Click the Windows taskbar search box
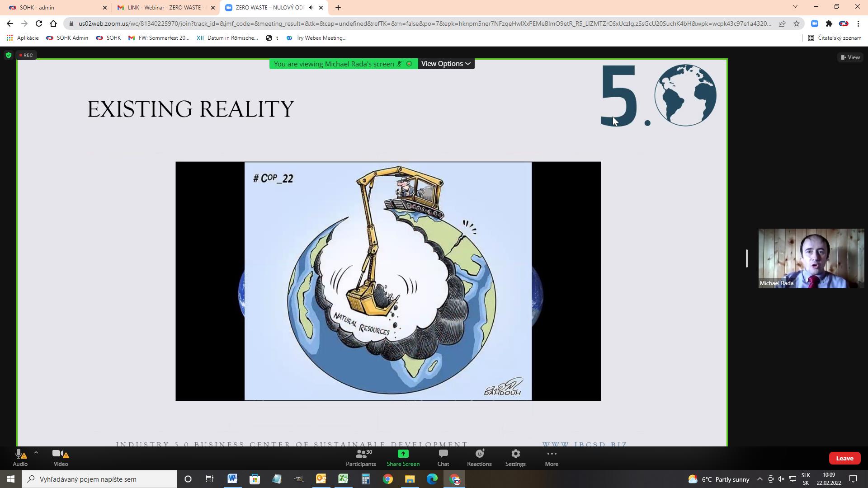868x488 pixels. pyautogui.click(x=99, y=479)
